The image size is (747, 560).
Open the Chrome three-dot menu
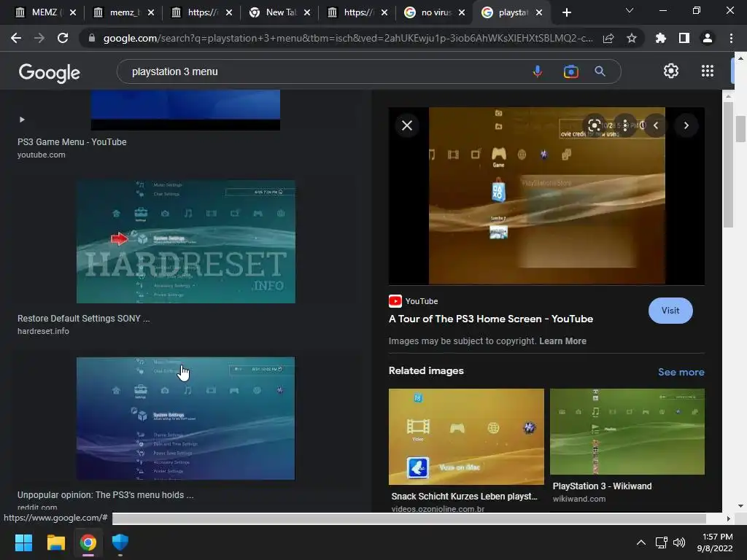point(731,38)
